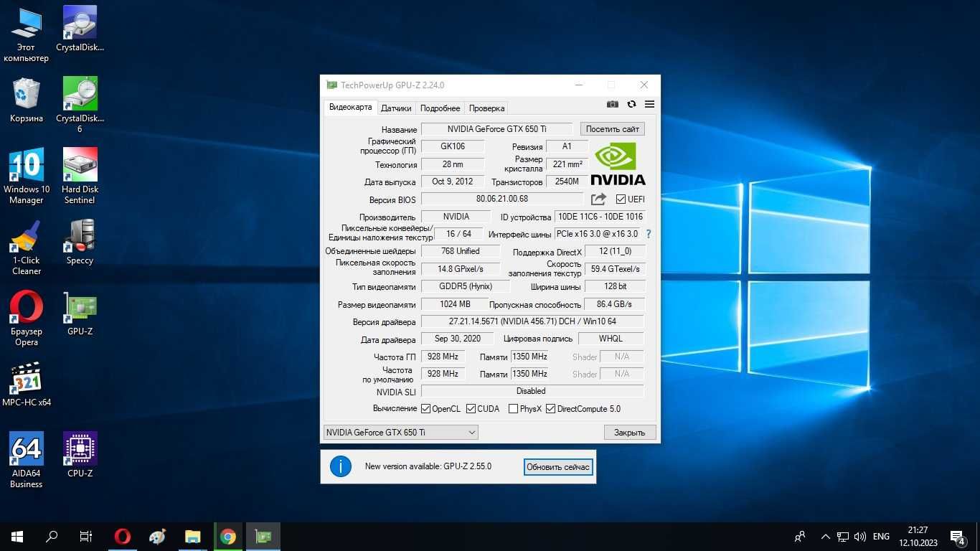This screenshot has width=980, height=551.
Task: Select the Windows 10 Manager desktop icon
Action: [x=27, y=176]
